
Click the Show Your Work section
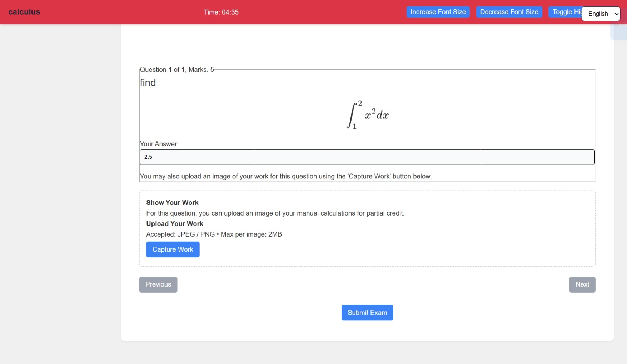pyautogui.click(x=172, y=202)
